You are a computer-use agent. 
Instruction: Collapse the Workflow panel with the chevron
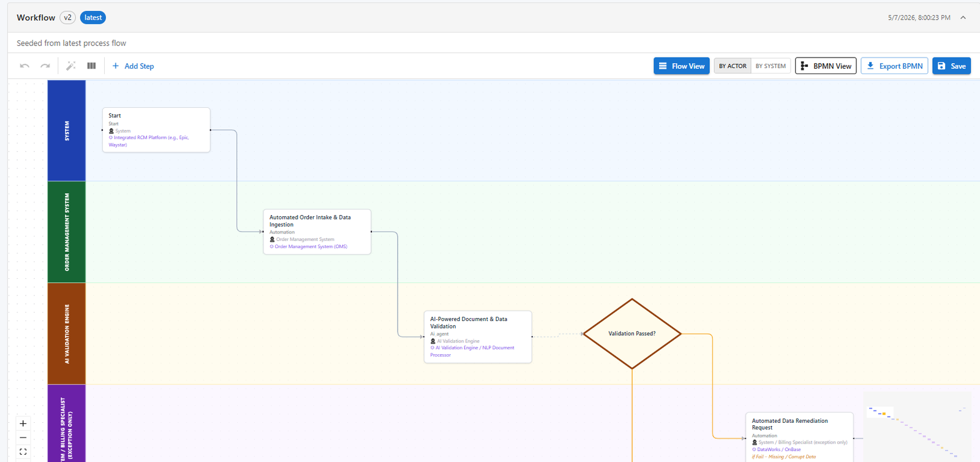click(x=963, y=18)
